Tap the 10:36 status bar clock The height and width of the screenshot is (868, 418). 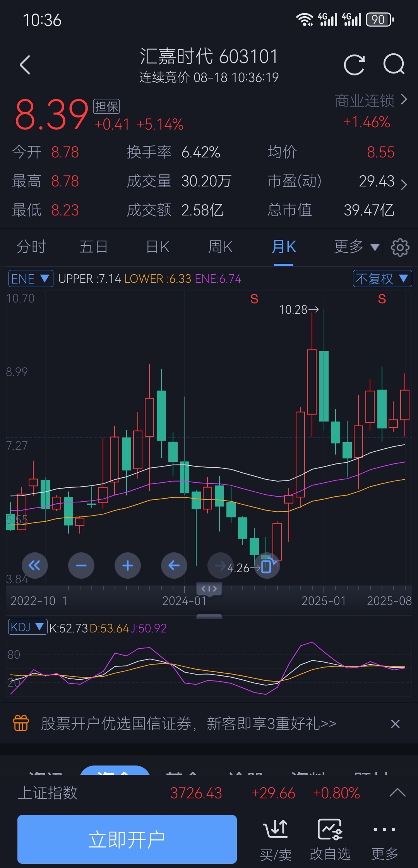42,20
